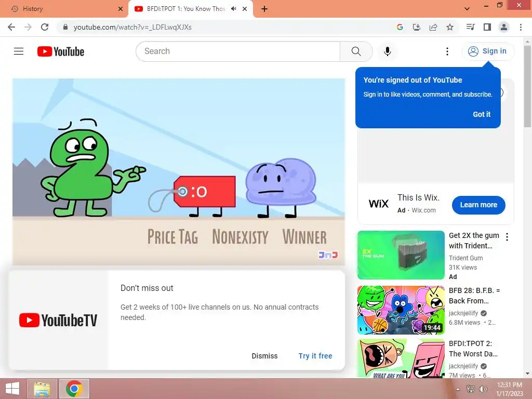Open a new browser tab

point(264,9)
